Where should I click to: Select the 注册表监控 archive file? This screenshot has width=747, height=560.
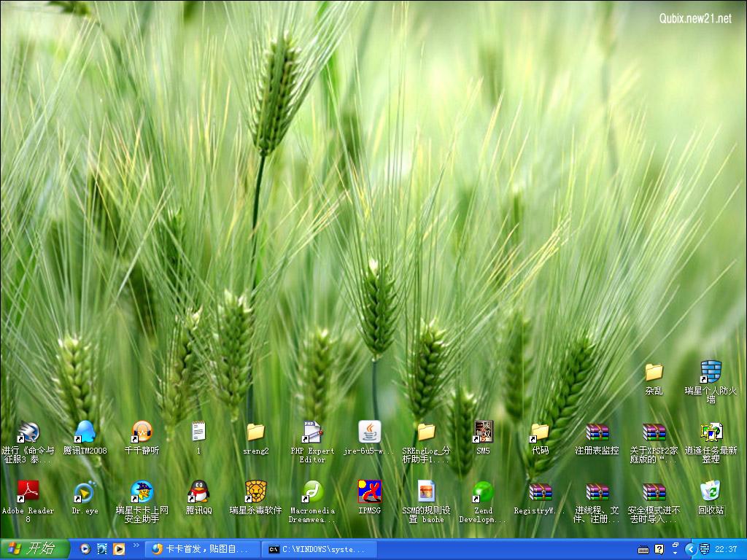pos(597,432)
